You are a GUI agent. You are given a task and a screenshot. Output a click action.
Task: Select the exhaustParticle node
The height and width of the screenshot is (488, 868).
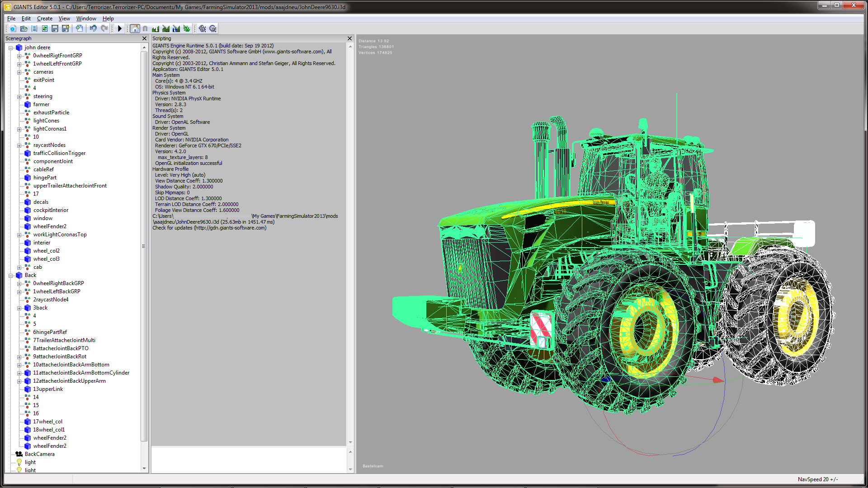coord(51,113)
